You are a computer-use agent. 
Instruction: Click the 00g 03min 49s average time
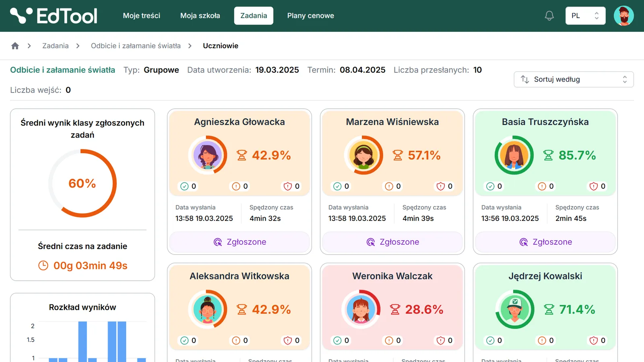pyautogui.click(x=91, y=265)
